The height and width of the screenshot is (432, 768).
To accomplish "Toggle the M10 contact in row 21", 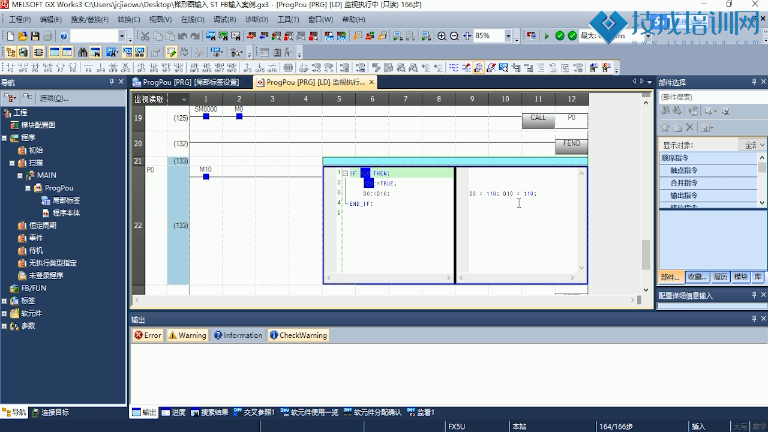I will point(206,176).
